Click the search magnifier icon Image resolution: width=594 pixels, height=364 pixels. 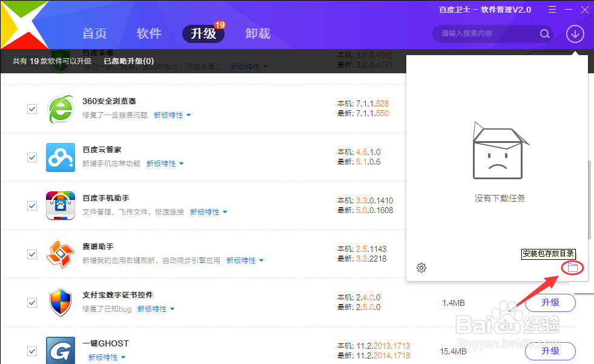coord(544,34)
